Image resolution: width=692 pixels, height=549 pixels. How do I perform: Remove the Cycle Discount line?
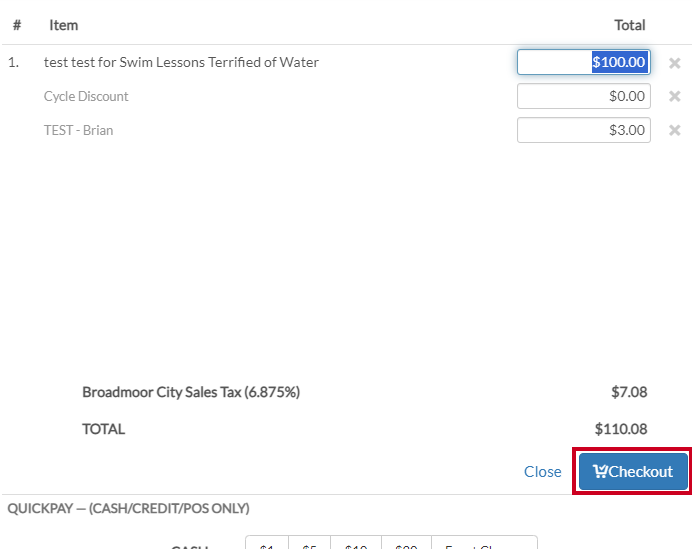pos(674,96)
